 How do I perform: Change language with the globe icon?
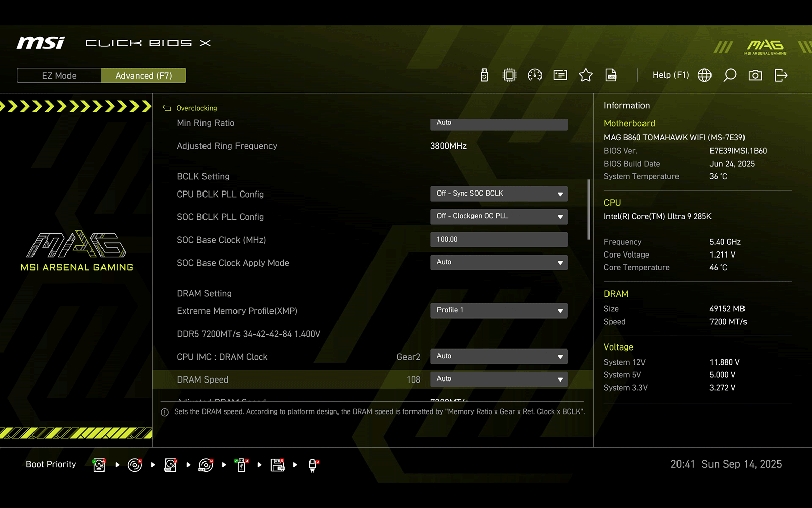click(x=704, y=75)
